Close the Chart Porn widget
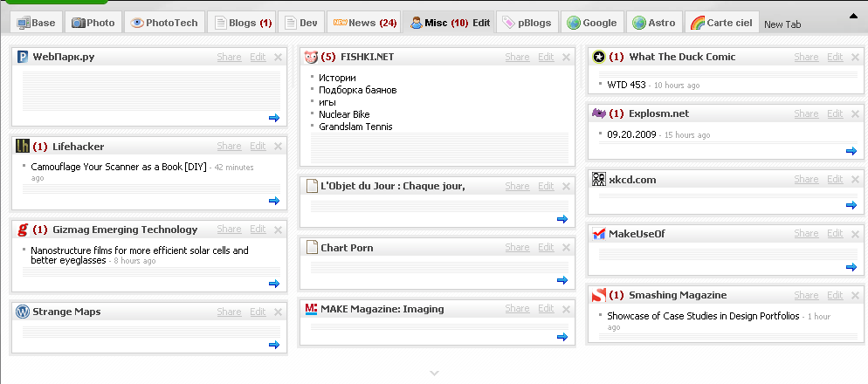Screen dimensions: 868x384 [x=566, y=247]
